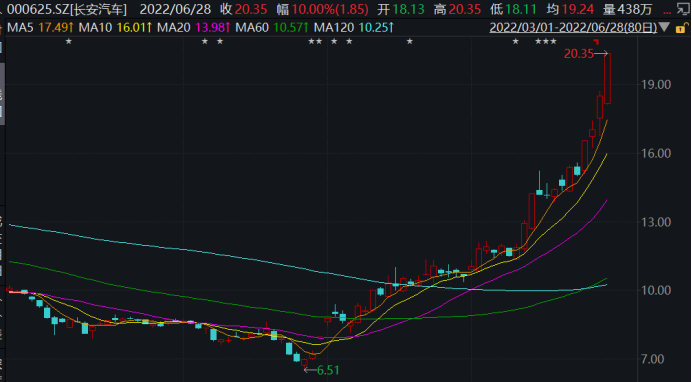Image resolution: width=692 pixels, height=382 pixels.
Task: Toggle the yellow padlock date-range lock
Action: pyautogui.click(x=681, y=28)
